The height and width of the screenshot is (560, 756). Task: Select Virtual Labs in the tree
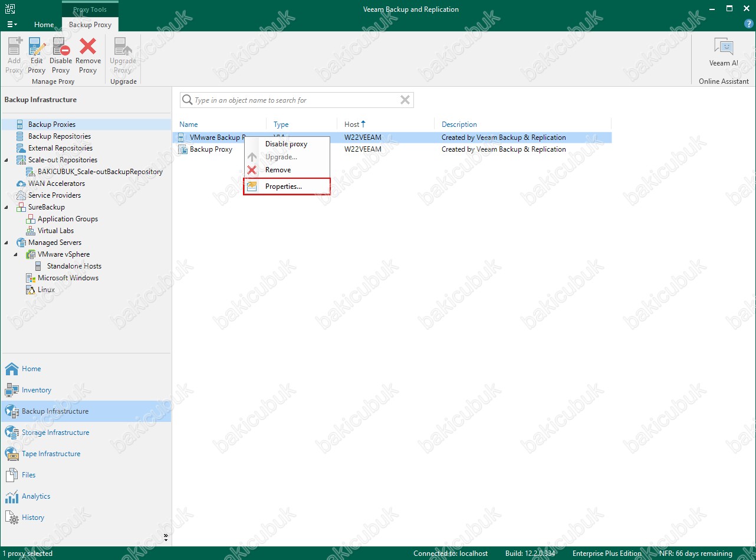[55, 231]
